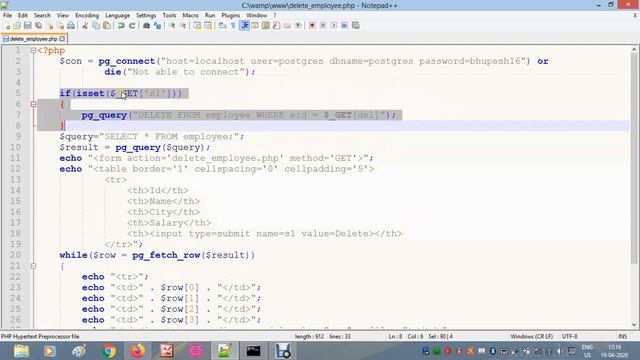Click the Start Recording macro icon
This screenshot has height=360, width=640.
point(312,26)
